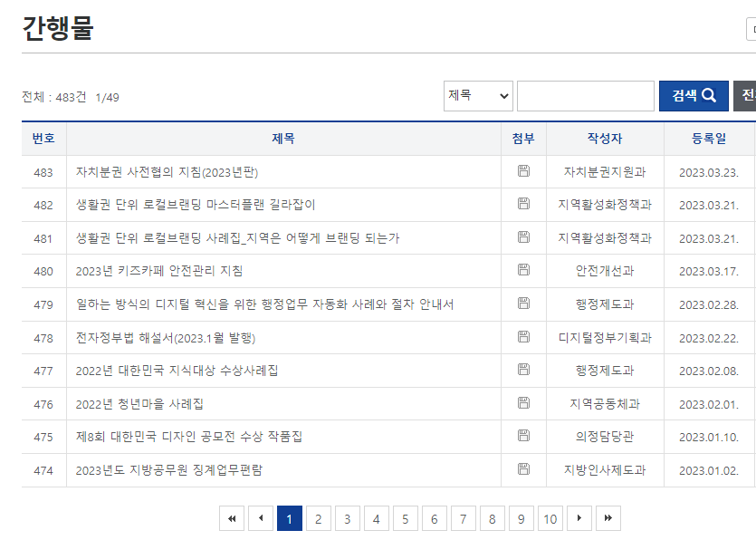Open 2022년 청년마을 사례집
Image resolution: width=756 pixels, height=540 pixels.
[x=139, y=404]
